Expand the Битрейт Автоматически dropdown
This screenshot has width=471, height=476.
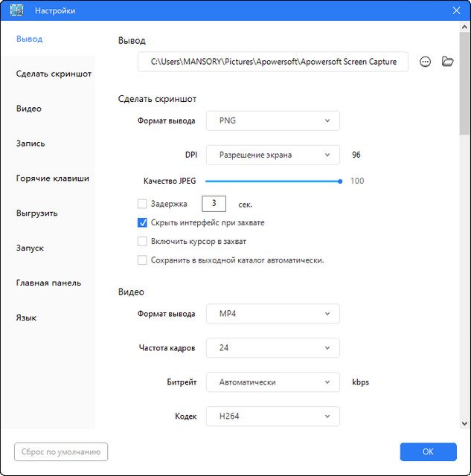coord(272,382)
